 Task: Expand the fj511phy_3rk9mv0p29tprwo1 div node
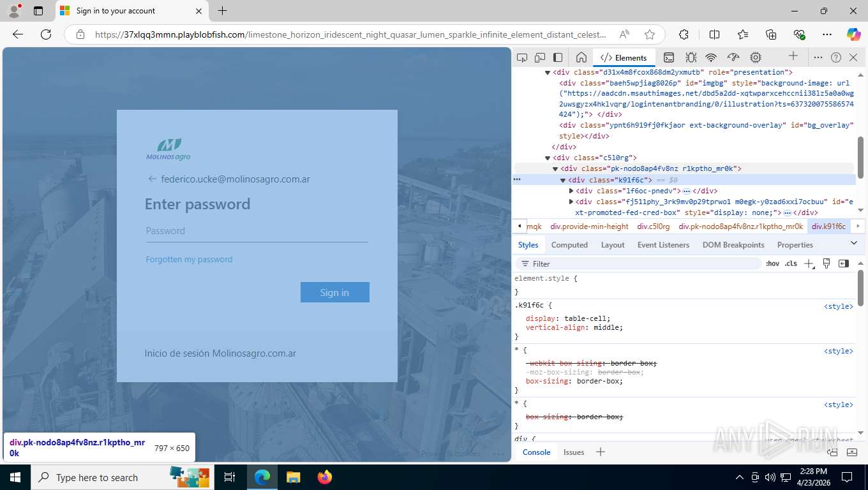point(571,202)
